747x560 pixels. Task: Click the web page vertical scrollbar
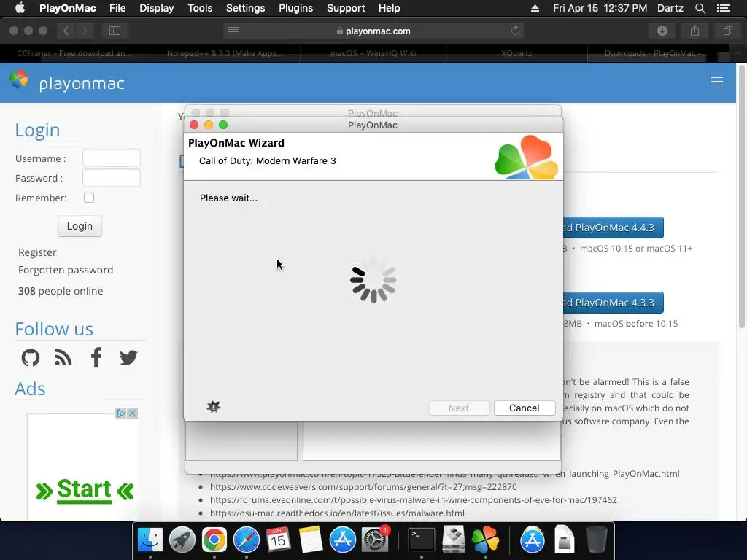coord(741,198)
